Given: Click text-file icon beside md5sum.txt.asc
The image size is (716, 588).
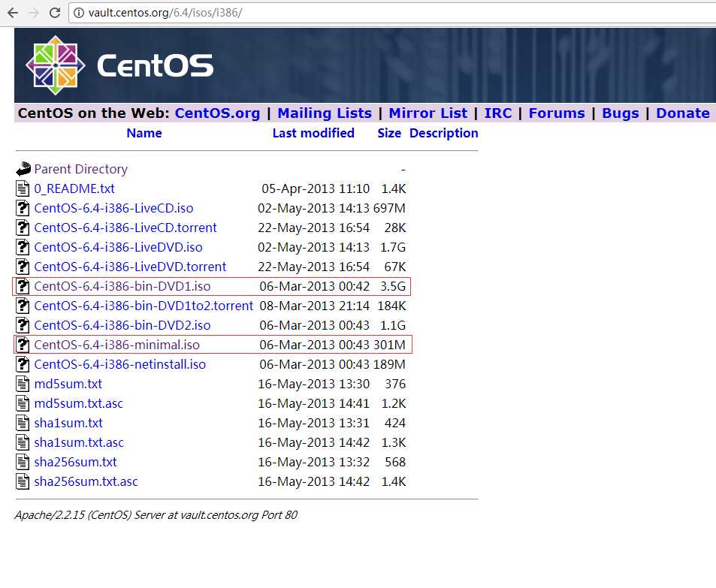Looking at the screenshot, I should coord(23,403).
